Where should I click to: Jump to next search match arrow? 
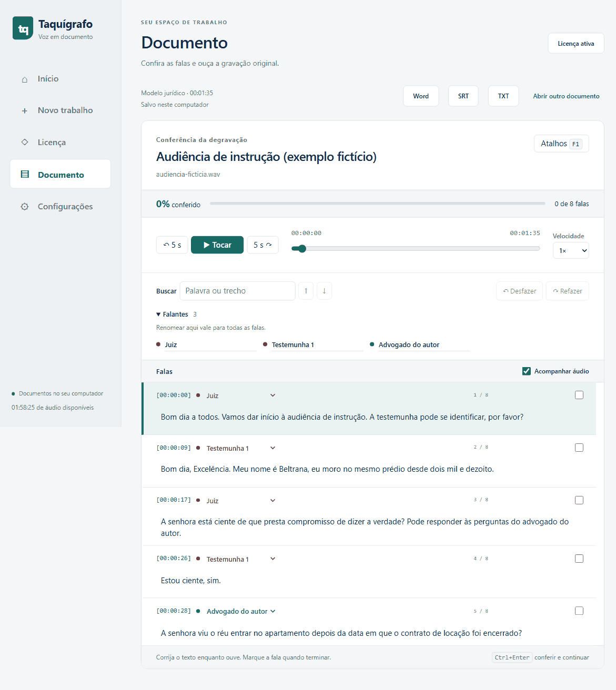click(x=324, y=291)
